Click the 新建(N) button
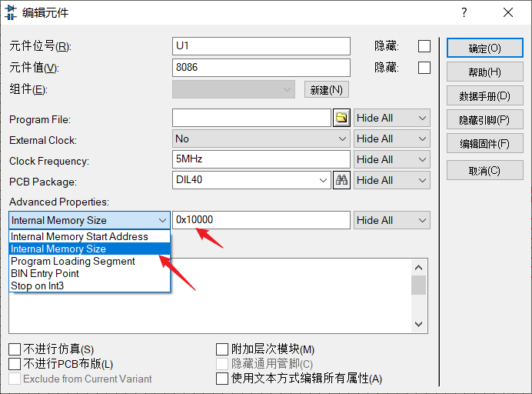 point(326,90)
